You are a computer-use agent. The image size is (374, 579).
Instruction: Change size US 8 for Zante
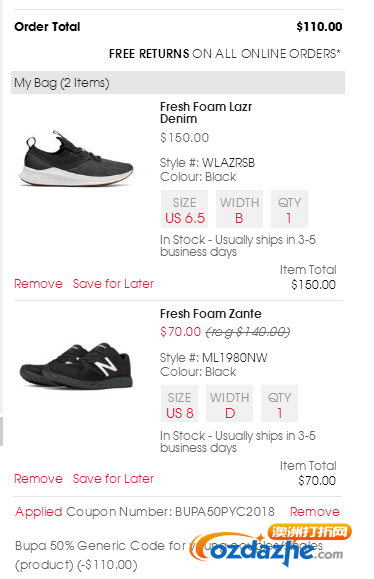coord(179,404)
